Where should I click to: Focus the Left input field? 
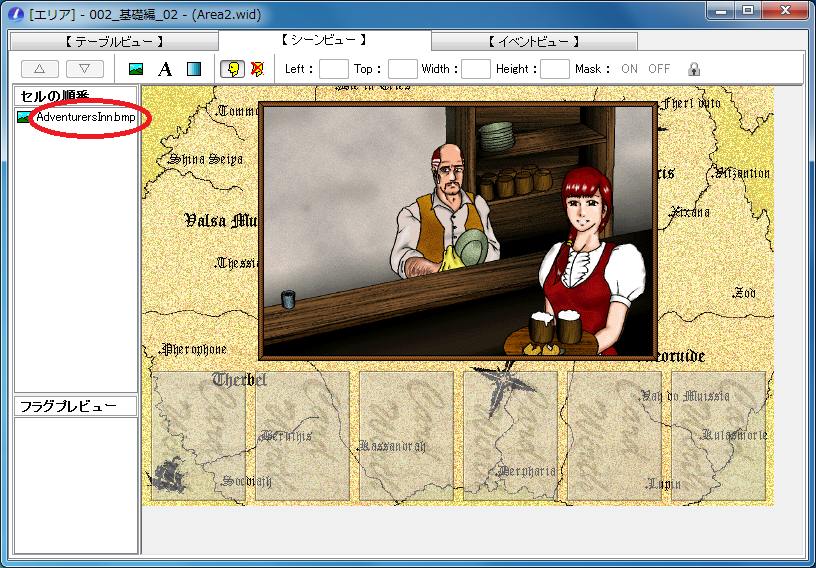click(334, 69)
